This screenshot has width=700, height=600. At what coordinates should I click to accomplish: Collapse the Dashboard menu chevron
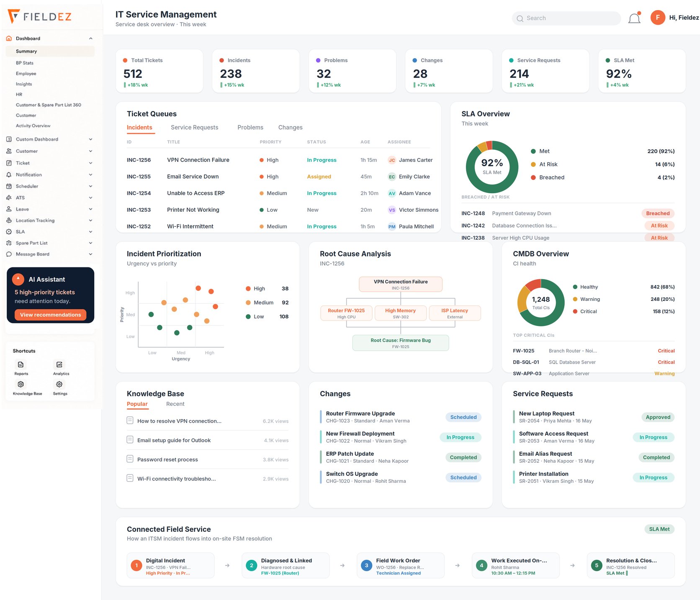point(91,38)
